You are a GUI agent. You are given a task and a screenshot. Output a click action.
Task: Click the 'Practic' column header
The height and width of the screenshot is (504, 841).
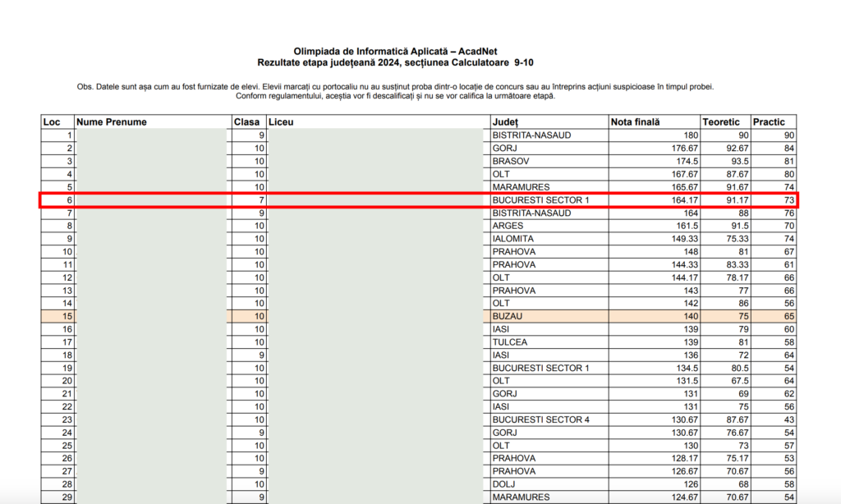click(x=770, y=122)
